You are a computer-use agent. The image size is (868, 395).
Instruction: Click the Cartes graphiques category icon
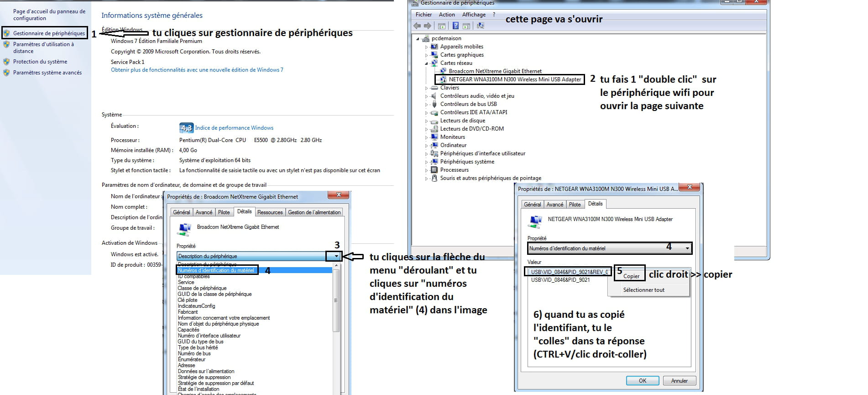434,55
